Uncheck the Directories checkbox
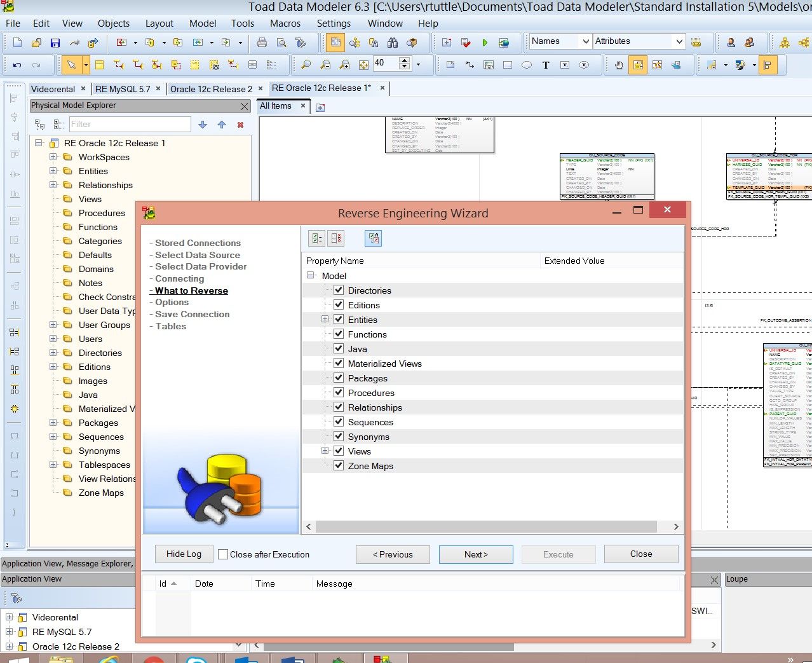The height and width of the screenshot is (663, 812). click(339, 290)
